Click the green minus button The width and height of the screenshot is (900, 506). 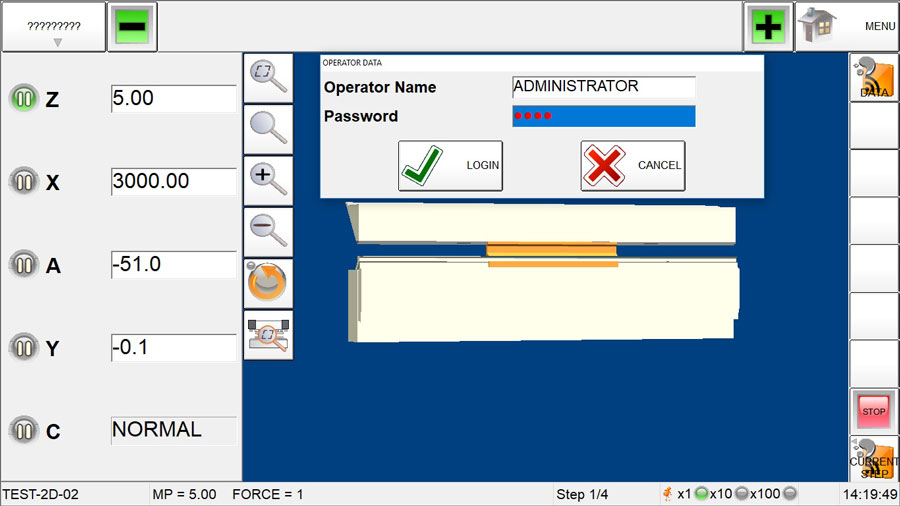pos(132,26)
